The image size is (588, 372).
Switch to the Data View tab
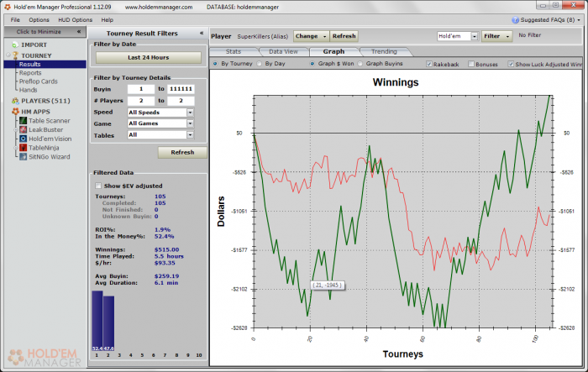[x=283, y=51]
